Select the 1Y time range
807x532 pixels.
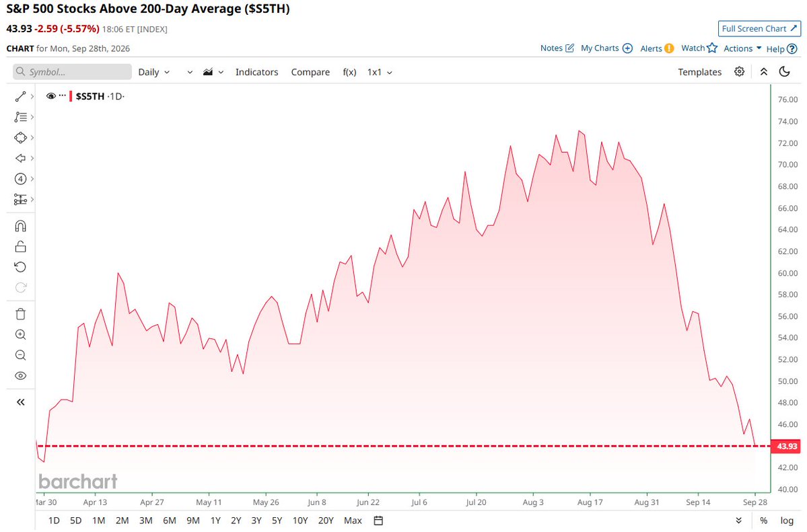pyautogui.click(x=215, y=520)
